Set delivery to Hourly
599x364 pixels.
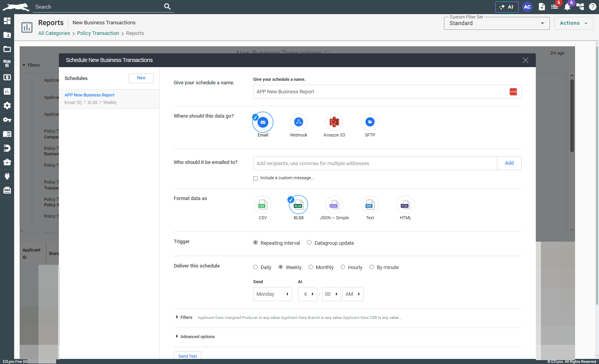click(x=343, y=267)
